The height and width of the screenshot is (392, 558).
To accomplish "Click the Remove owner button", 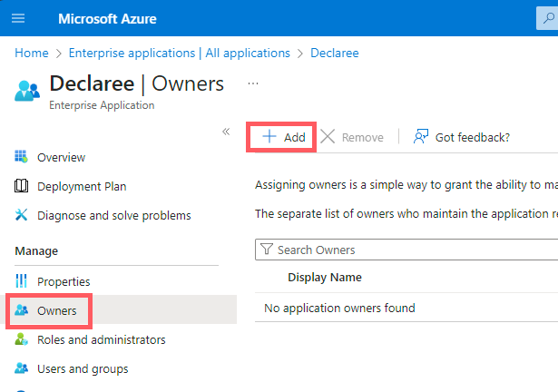I will (x=352, y=137).
